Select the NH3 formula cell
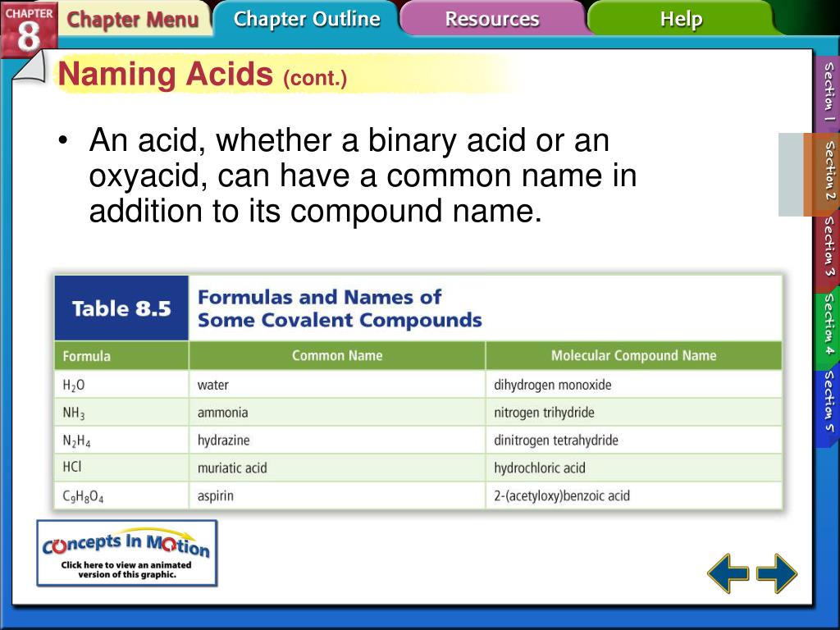The width and height of the screenshot is (840, 630). 121,413
